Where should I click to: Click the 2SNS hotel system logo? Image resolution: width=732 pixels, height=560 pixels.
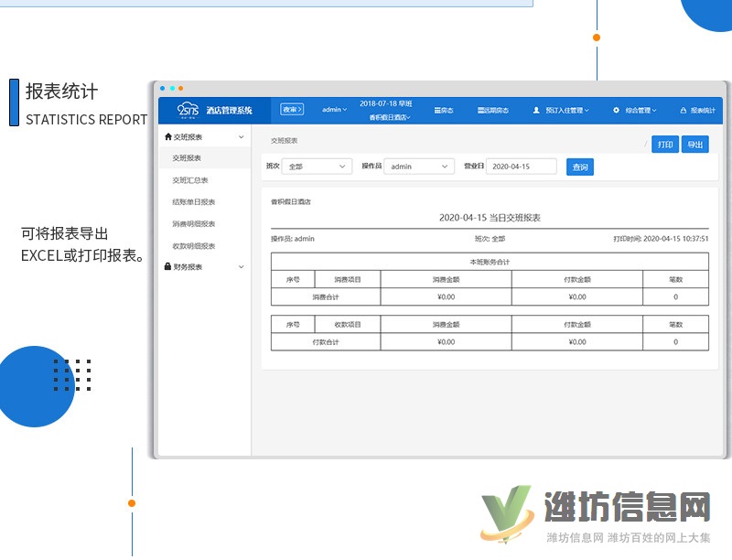[188, 110]
